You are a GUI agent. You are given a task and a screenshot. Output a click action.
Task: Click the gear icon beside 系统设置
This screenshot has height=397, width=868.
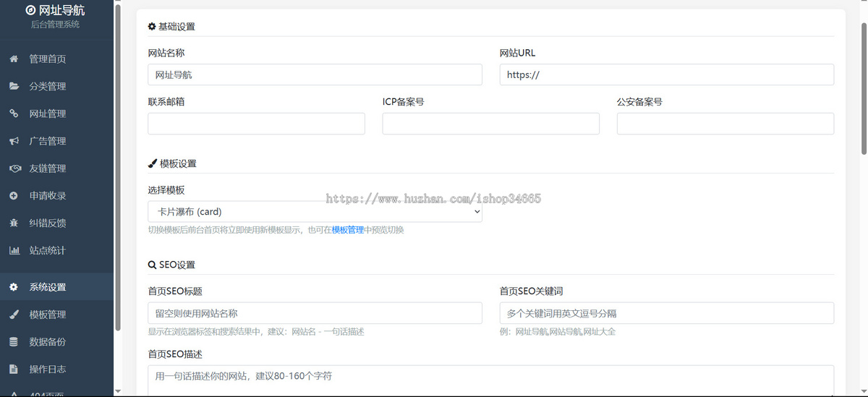[x=14, y=287]
